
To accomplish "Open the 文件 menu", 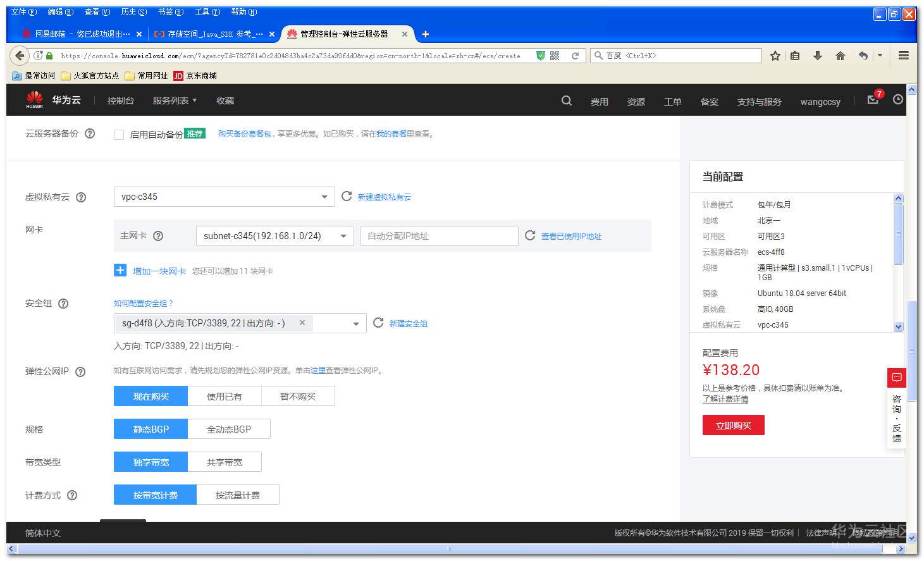I will click(24, 12).
